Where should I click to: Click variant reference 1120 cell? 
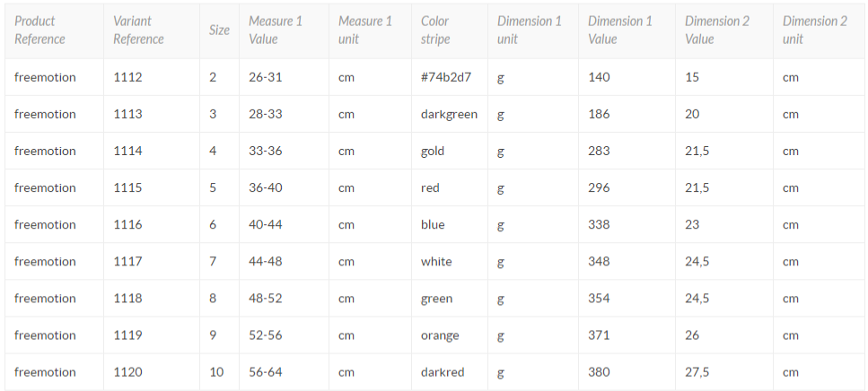tap(127, 371)
